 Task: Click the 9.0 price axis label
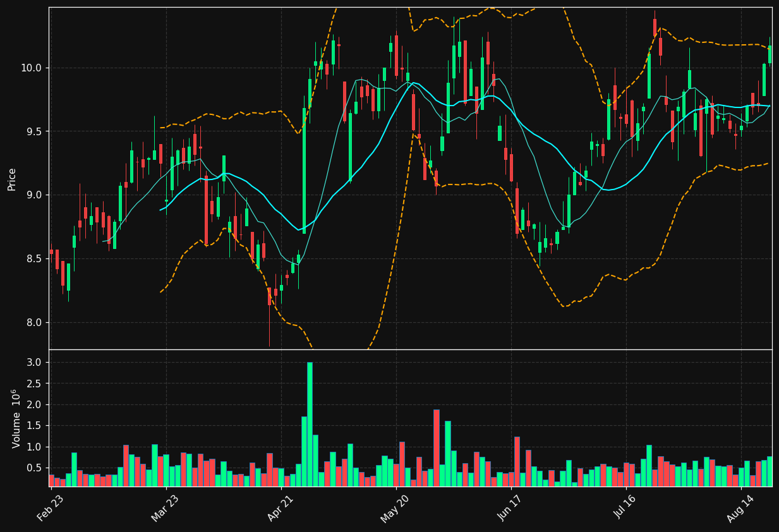34,195
